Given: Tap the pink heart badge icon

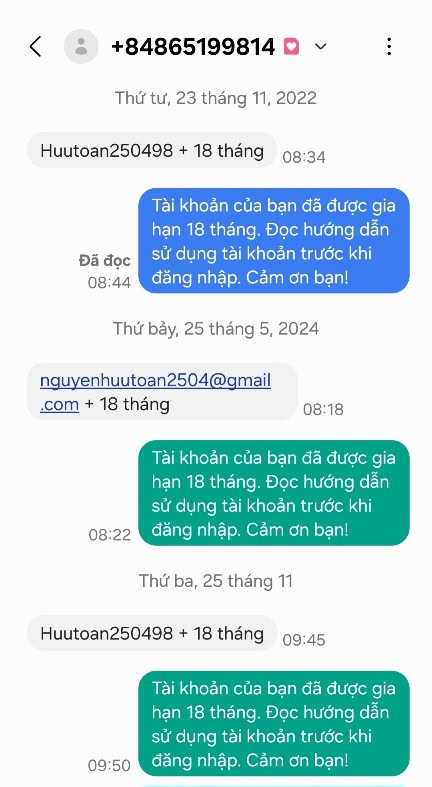Looking at the screenshot, I should click(x=291, y=47).
